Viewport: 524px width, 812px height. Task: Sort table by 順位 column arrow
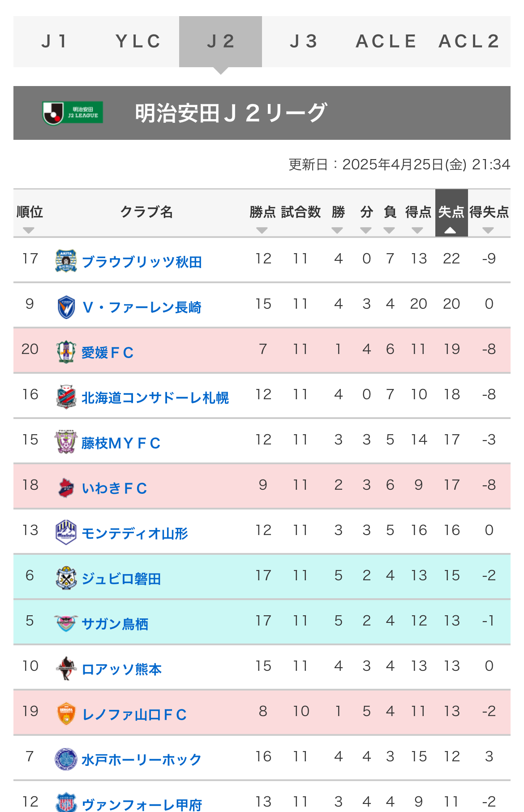click(29, 230)
